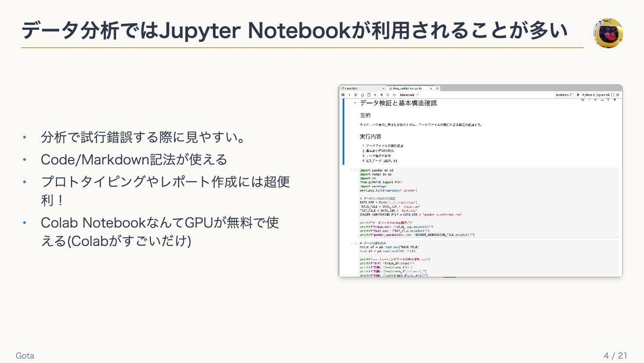Run the selected cell play icon
The image size is (644, 363).
(x=375, y=95)
